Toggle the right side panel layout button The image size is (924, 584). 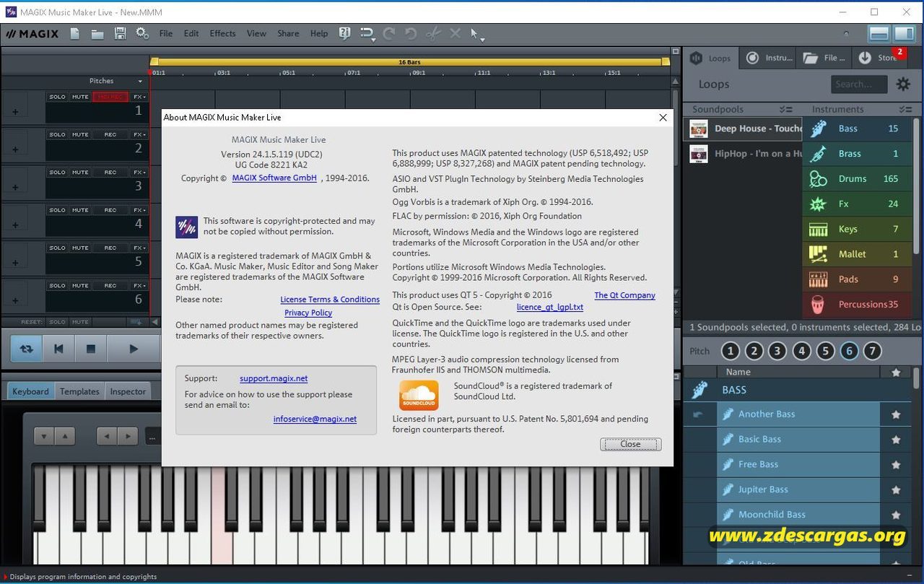(904, 33)
